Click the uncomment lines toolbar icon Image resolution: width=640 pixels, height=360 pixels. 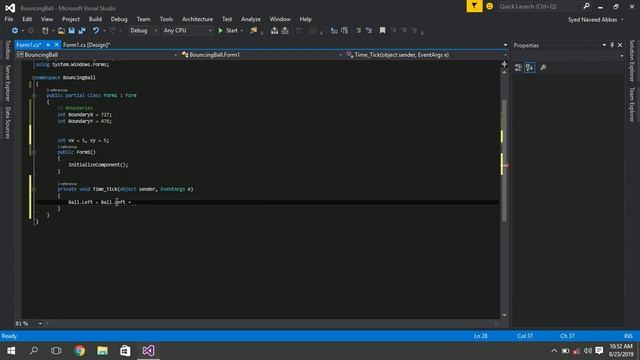369,31
